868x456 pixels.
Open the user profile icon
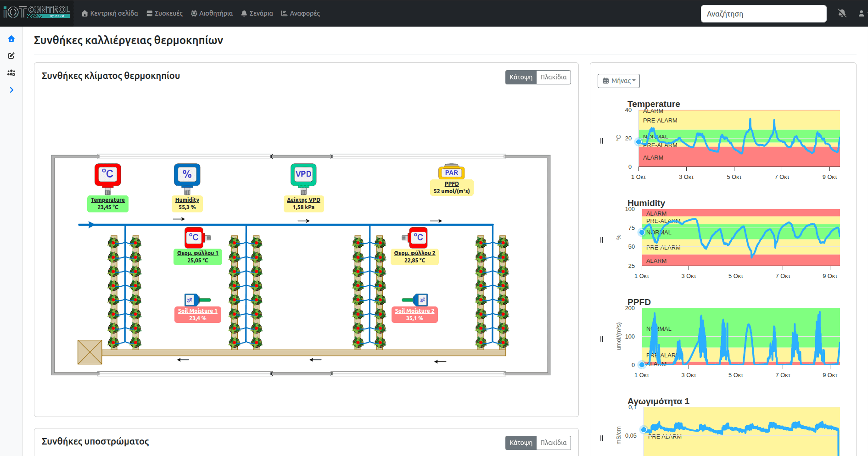click(861, 13)
